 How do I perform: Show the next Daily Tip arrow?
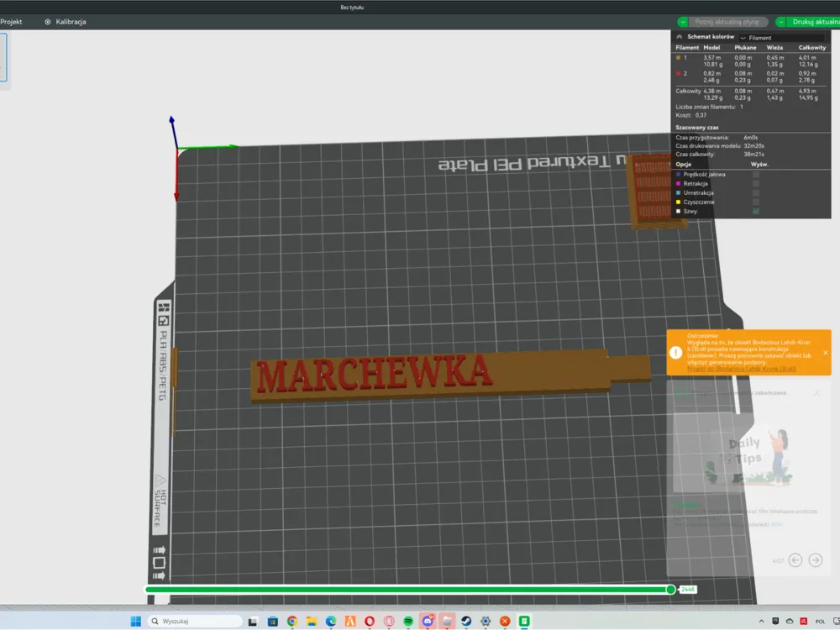click(x=816, y=559)
